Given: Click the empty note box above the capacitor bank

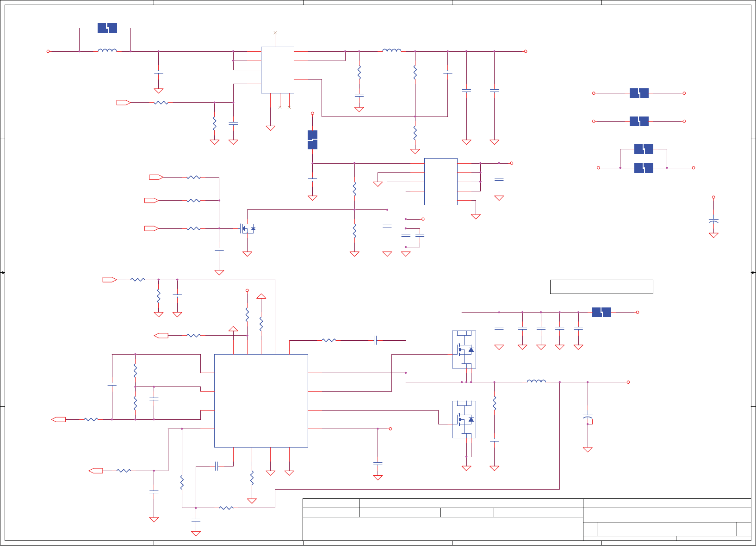Looking at the screenshot, I should tap(601, 287).
